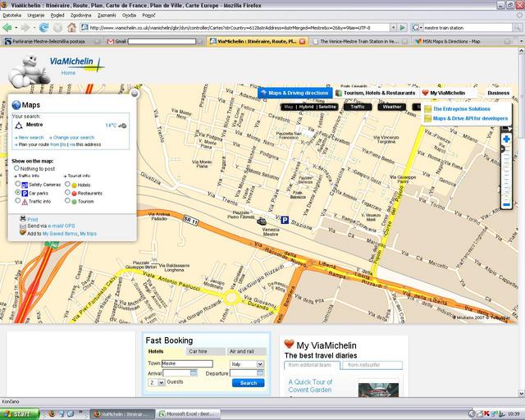Zoom out with the blue minus icon

tap(506, 204)
